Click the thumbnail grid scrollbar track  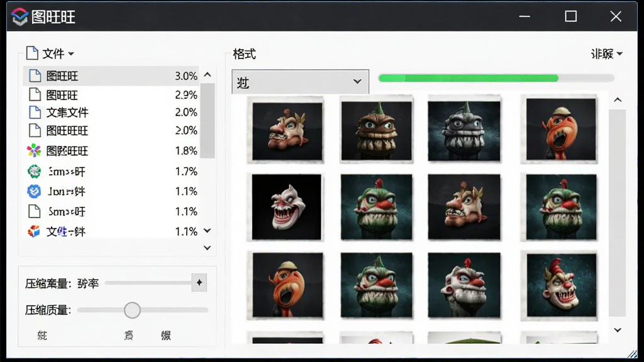tap(618, 214)
